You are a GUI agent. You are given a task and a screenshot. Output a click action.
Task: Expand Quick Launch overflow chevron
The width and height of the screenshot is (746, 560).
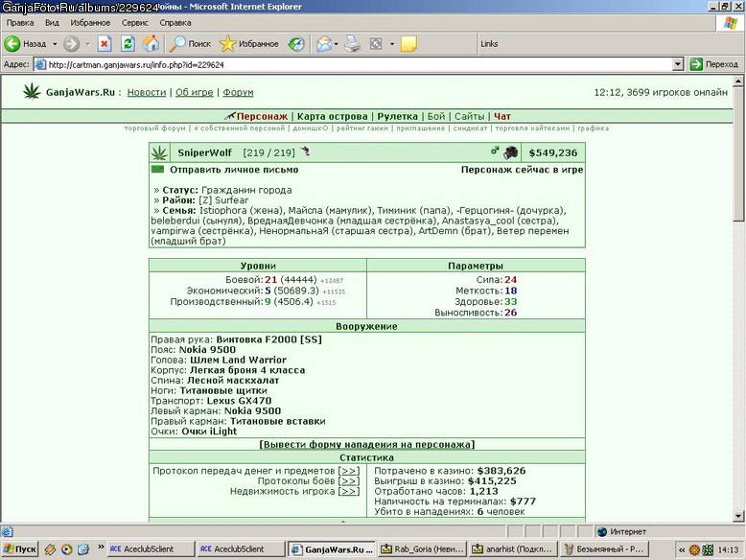click(x=101, y=547)
